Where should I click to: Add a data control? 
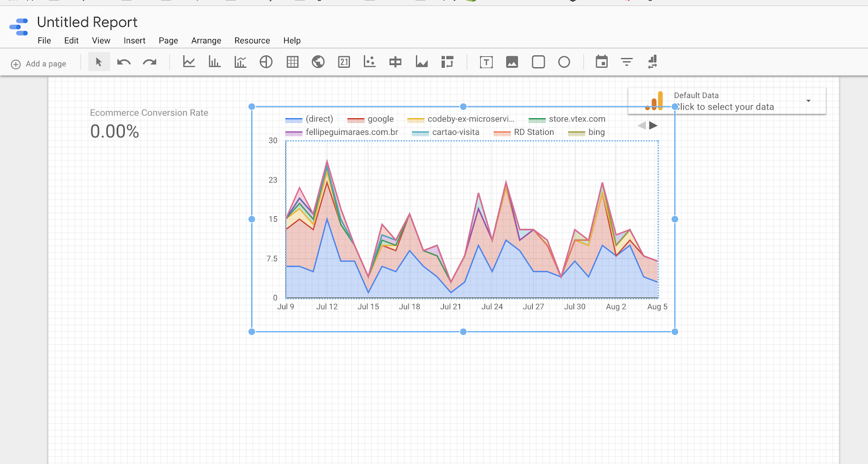tap(653, 62)
